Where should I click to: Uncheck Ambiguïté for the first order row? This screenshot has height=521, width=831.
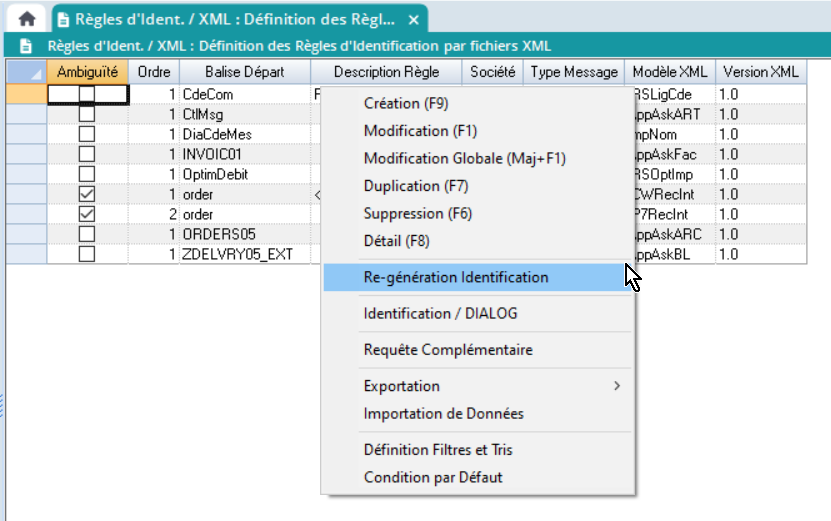point(87,194)
